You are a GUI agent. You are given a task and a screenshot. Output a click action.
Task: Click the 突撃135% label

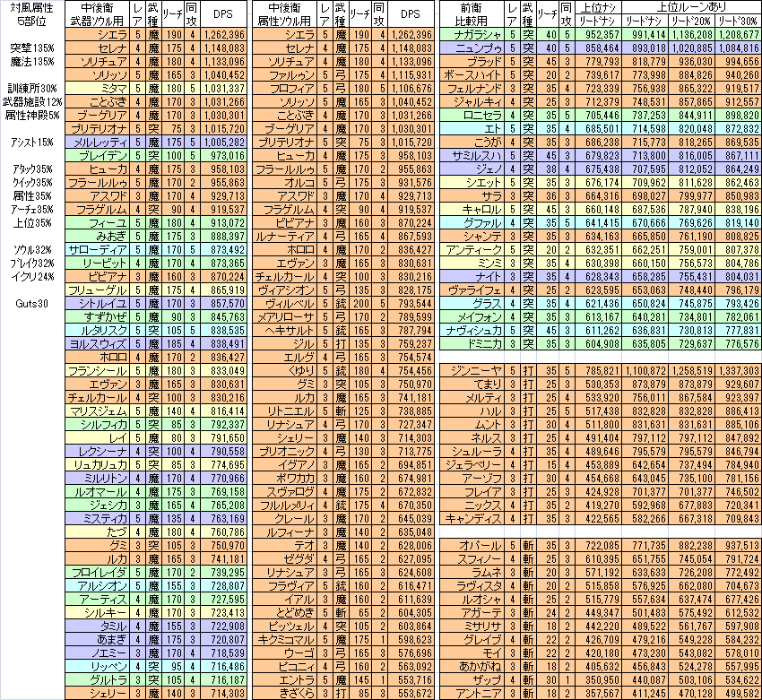click(x=32, y=48)
